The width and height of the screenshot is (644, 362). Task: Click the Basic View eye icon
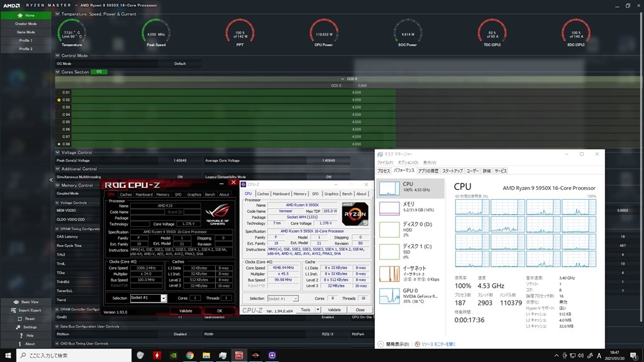16,302
